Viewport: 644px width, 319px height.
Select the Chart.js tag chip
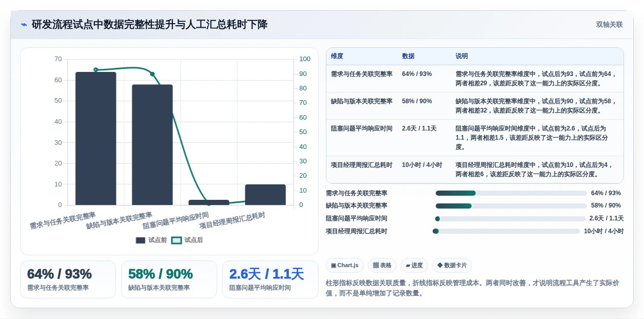(345, 265)
